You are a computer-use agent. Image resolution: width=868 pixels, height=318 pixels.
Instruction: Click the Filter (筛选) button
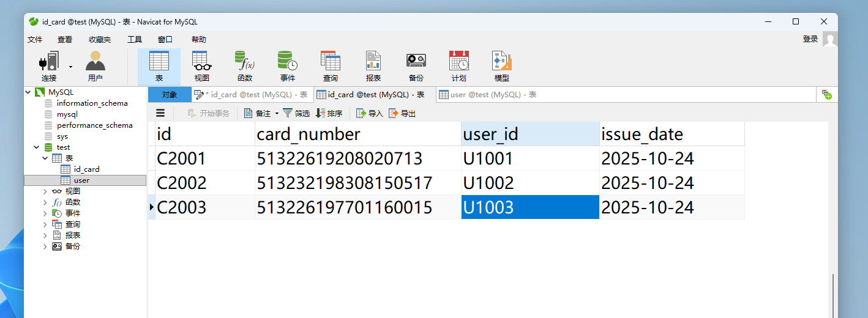coord(296,113)
